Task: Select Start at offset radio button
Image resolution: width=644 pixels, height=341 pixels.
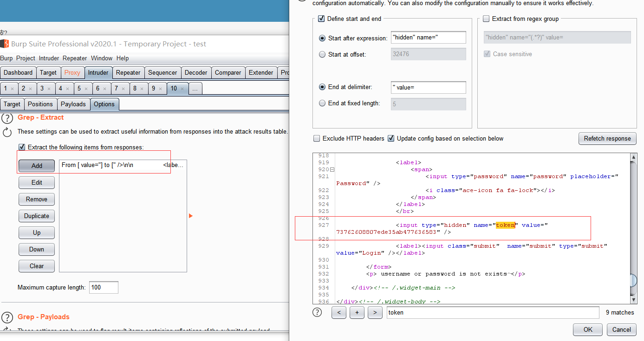Action: [322, 54]
